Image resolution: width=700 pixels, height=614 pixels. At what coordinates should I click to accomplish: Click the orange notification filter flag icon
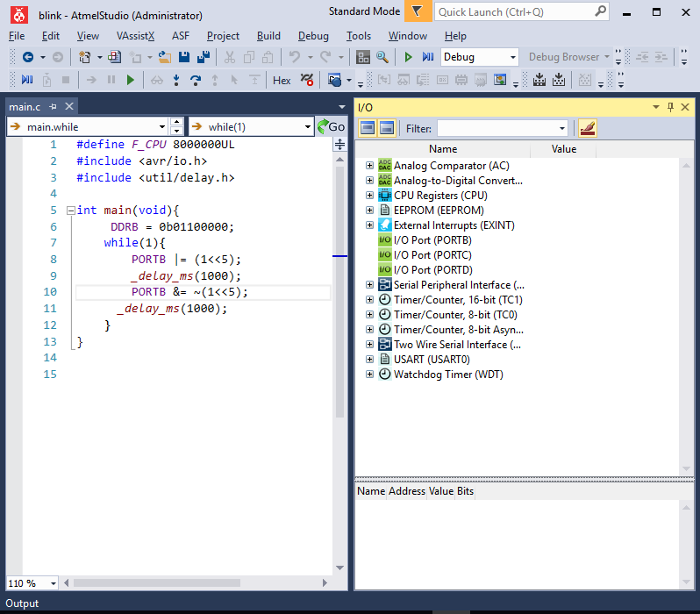click(x=418, y=11)
